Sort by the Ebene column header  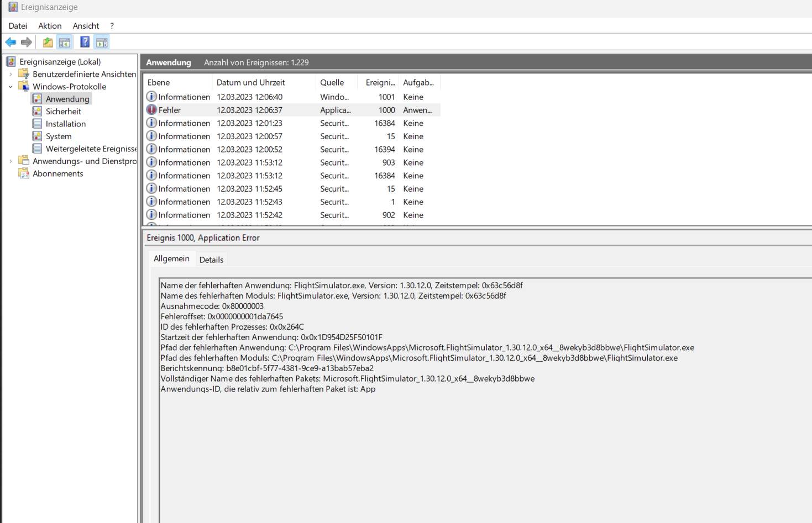[178, 82]
